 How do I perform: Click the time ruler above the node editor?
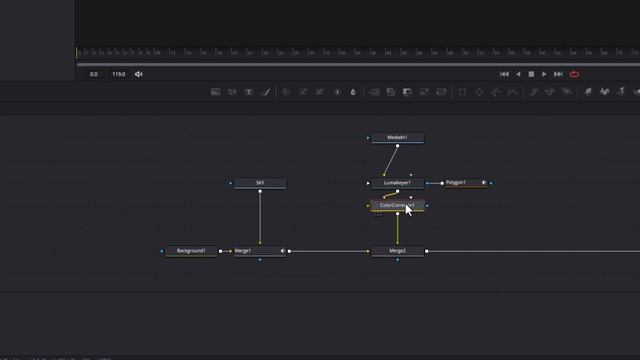point(358,52)
